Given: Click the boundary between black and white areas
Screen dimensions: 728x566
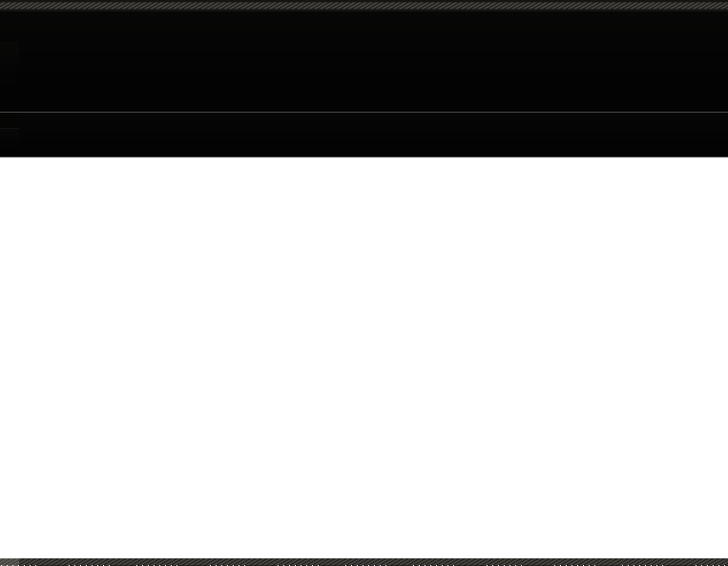Looking at the screenshot, I should click(x=364, y=157).
